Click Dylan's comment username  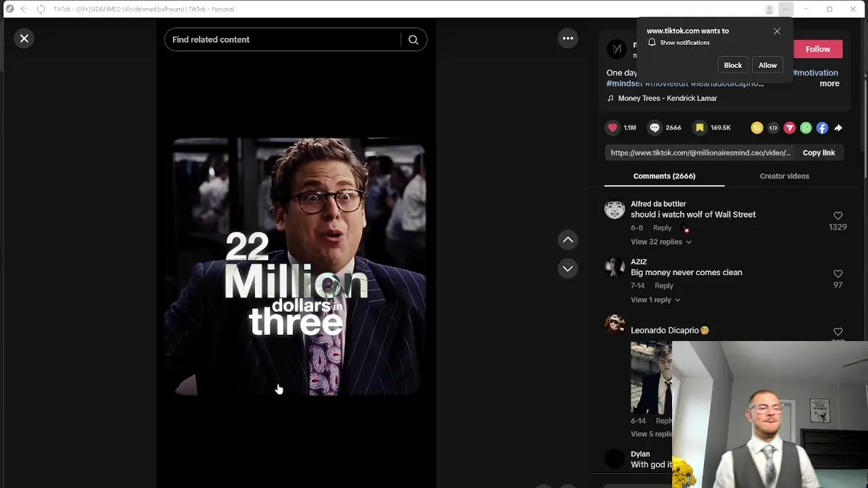click(640, 454)
